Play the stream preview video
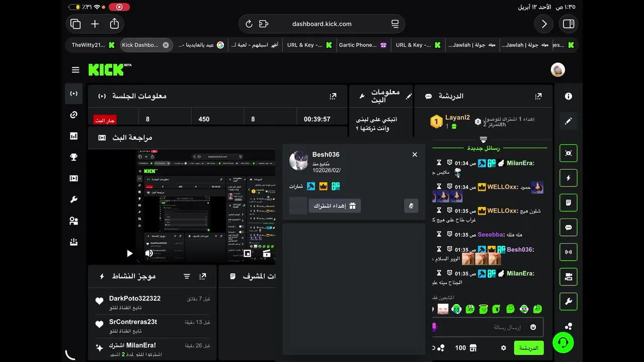 click(129, 253)
